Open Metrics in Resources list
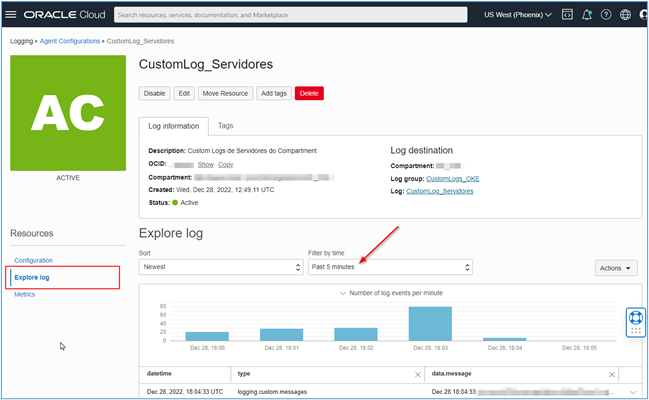The width and height of the screenshot is (649, 400). [24, 294]
